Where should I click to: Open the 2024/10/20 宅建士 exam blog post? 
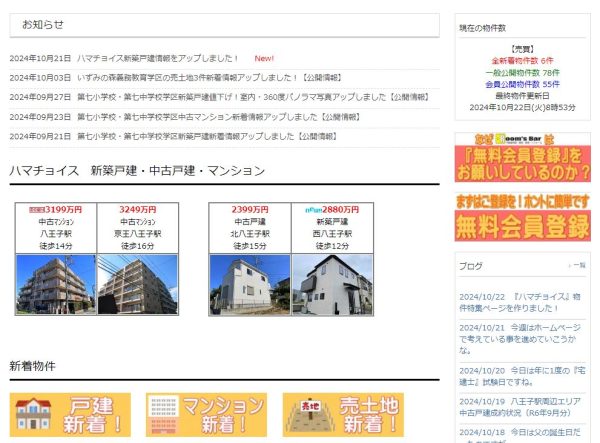click(x=521, y=377)
